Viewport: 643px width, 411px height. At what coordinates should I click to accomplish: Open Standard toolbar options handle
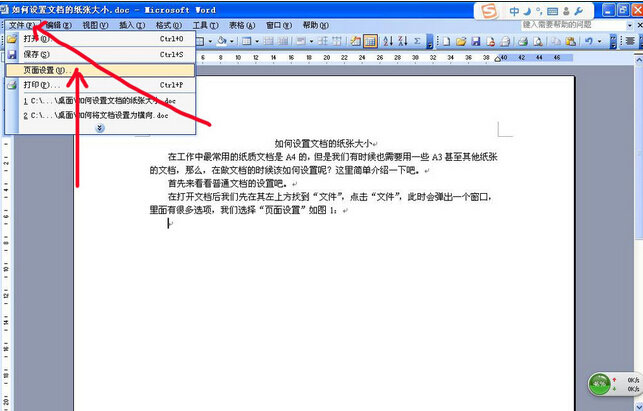pyautogui.click(x=613, y=41)
